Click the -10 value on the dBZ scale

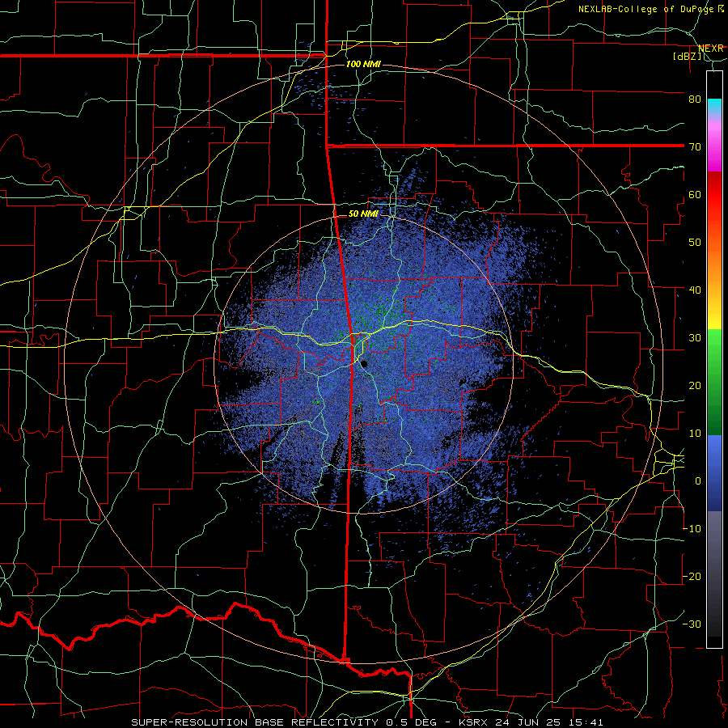pyautogui.click(x=692, y=528)
